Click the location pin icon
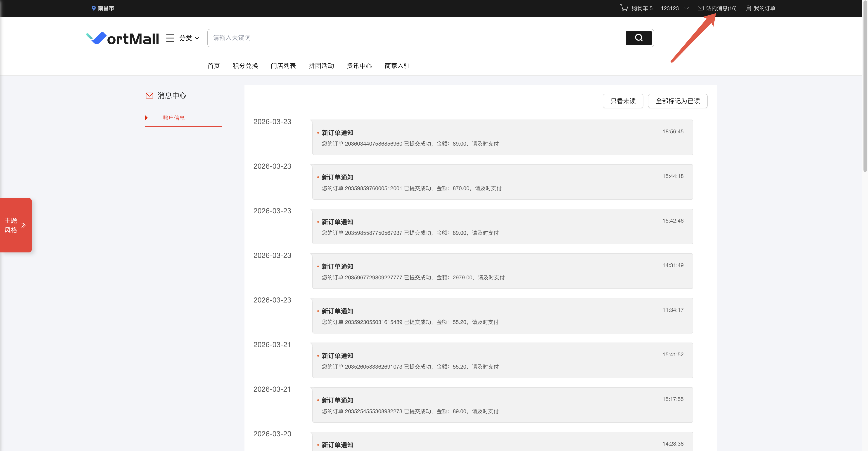Screen dimensions: 868x451 94,8
